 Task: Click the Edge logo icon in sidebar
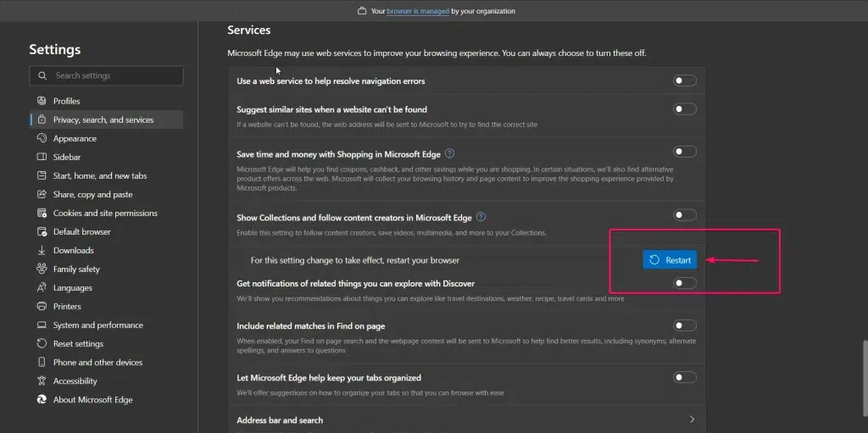pyautogui.click(x=42, y=399)
